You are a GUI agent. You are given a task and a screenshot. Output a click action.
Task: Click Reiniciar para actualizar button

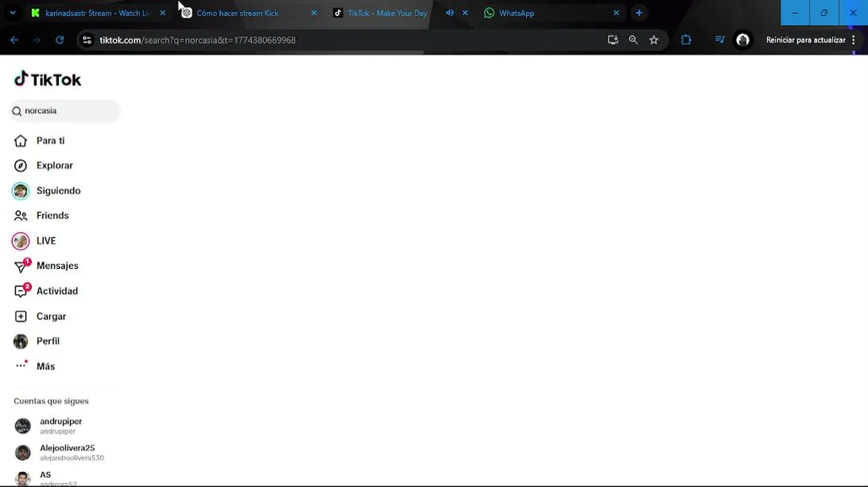point(806,40)
